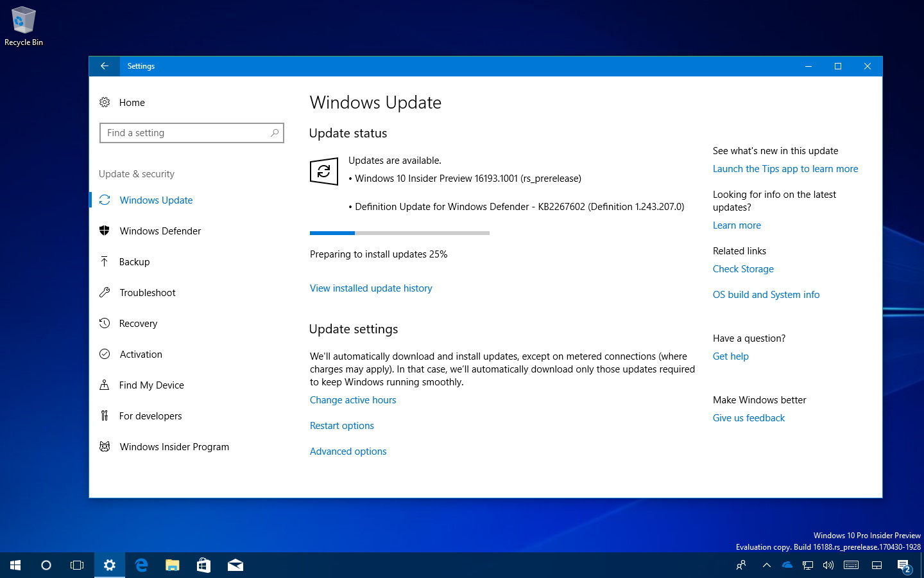Open Change active hours
The height and width of the screenshot is (578, 924).
353,399
